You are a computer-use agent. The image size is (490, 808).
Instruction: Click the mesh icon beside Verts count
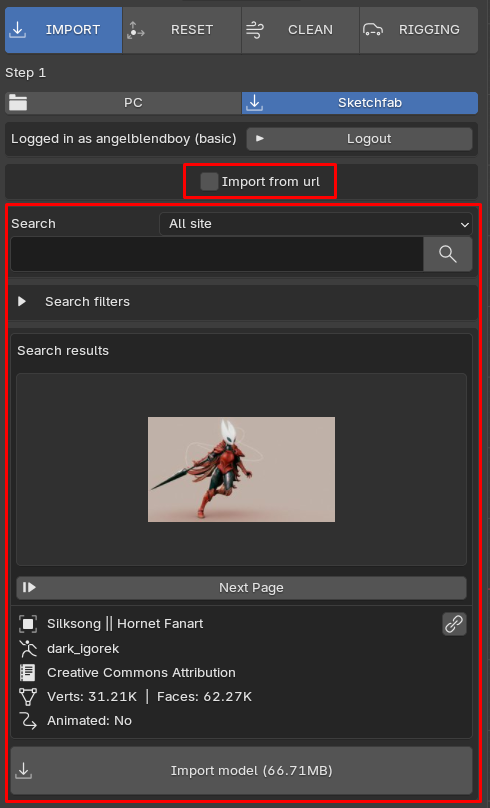(x=28, y=697)
